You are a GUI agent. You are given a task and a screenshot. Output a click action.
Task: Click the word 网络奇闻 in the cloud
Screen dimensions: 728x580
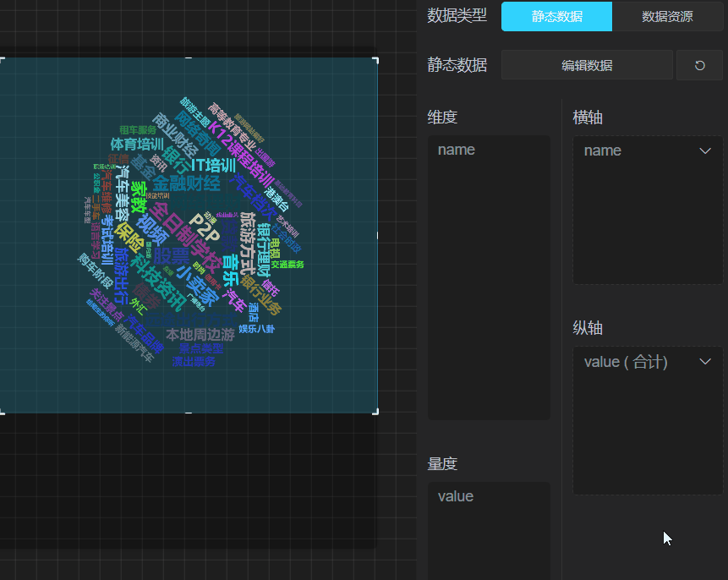tap(197, 133)
